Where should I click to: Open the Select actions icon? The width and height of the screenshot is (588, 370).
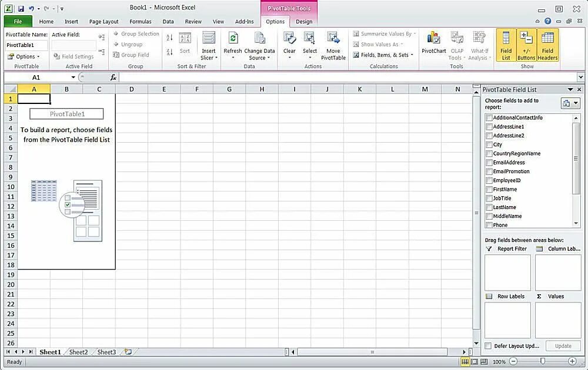coord(310,46)
